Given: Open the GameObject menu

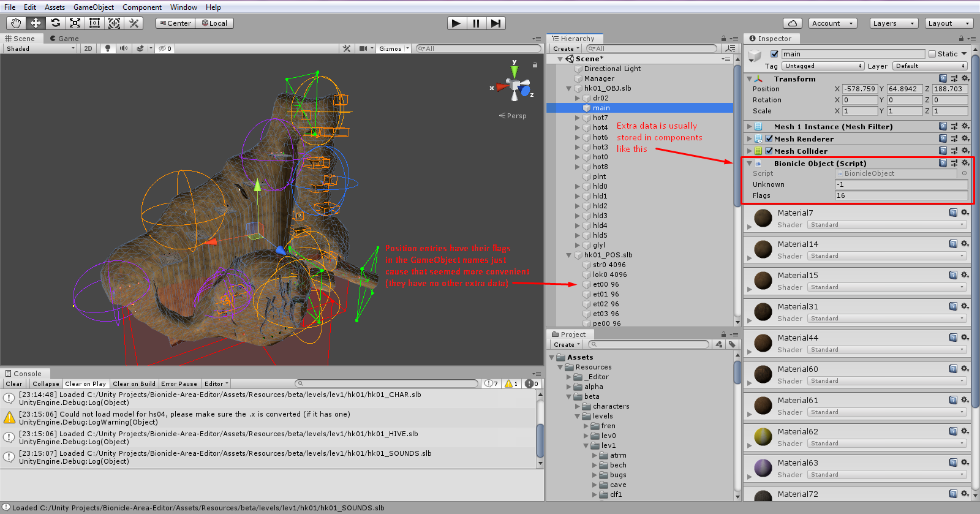Looking at the screenshot, I should [x=94, y=7].
